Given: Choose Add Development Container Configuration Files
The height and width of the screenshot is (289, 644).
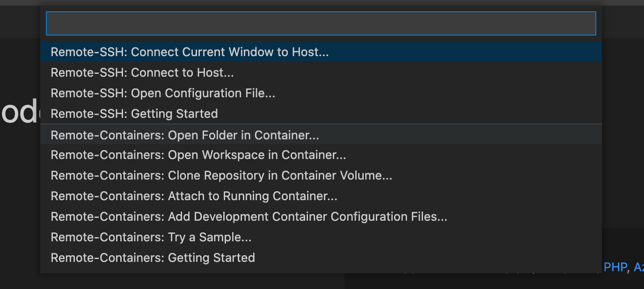Looking at the screenshot, I should pos(249,217).
